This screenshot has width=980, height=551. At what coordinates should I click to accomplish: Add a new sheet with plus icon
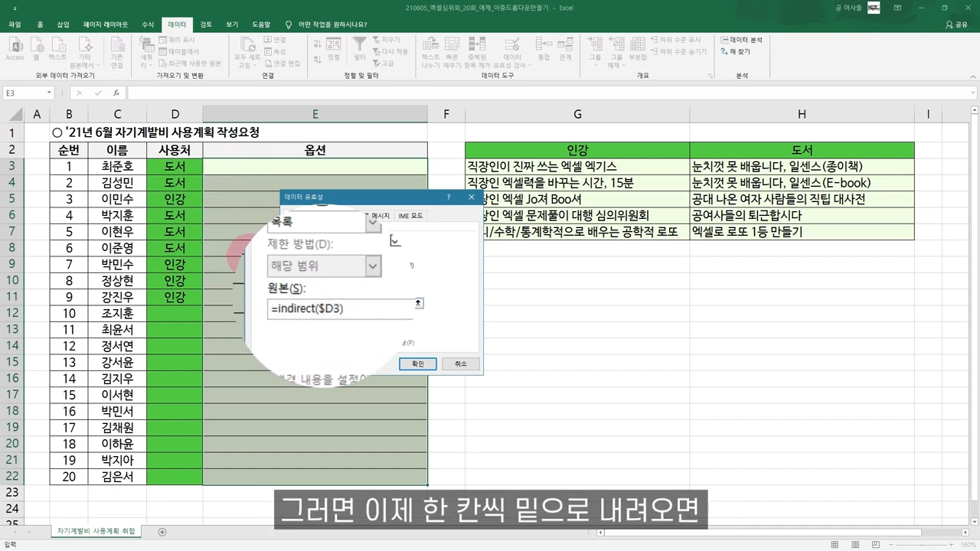point(162,532)
